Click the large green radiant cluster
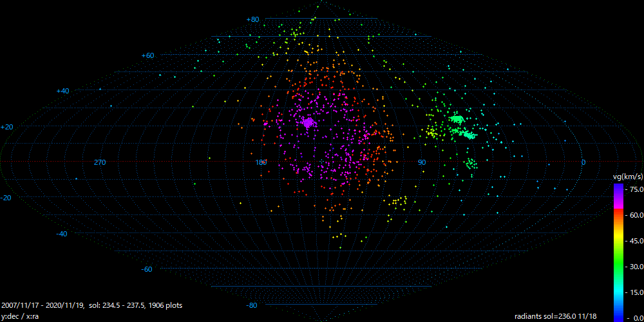The width and height of the screenshot is (644, 322). (459, 120)
